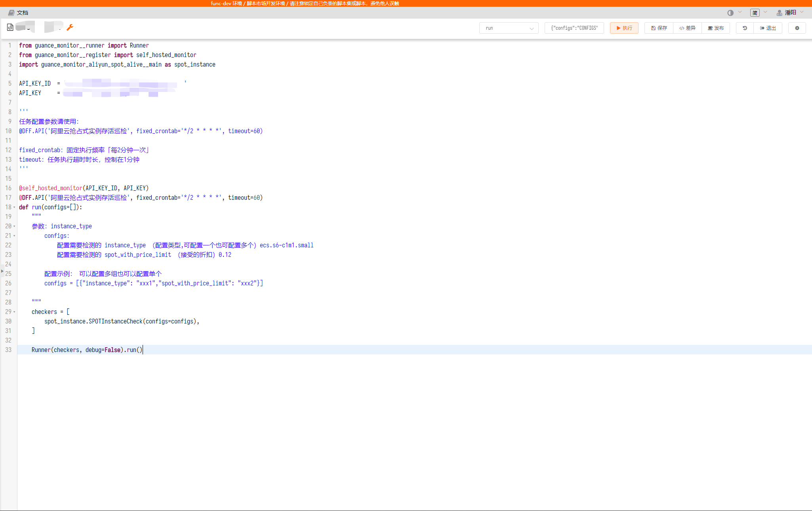
Task: Click the orange wrench icon beside the script name
Action: (70, 27)
